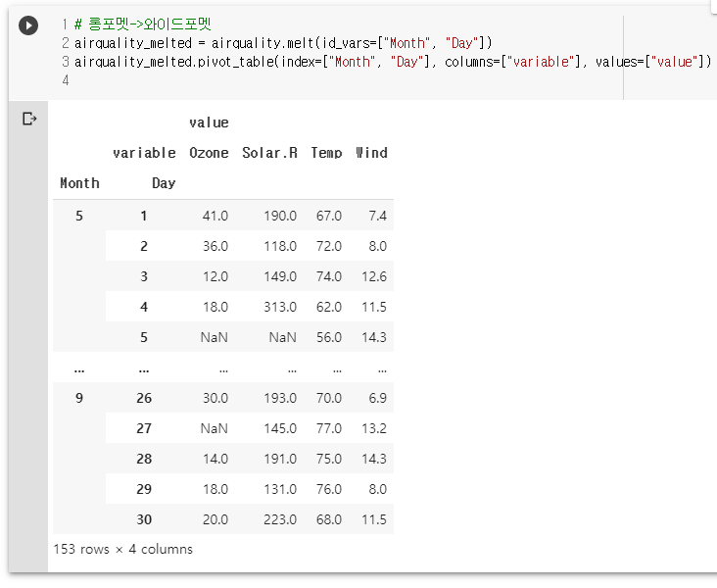Click Temp value 72.0
The image size is (717, 588).
(x=329, y=246)
